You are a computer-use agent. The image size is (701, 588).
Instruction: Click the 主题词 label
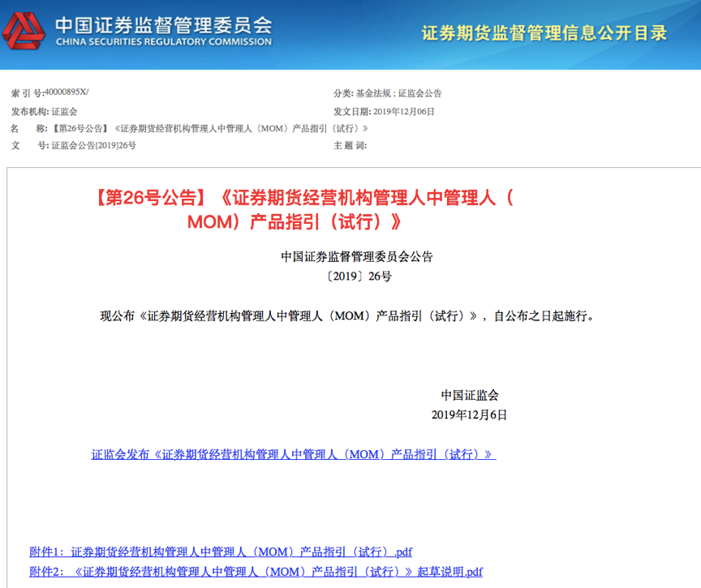click(x=350, y=145)
